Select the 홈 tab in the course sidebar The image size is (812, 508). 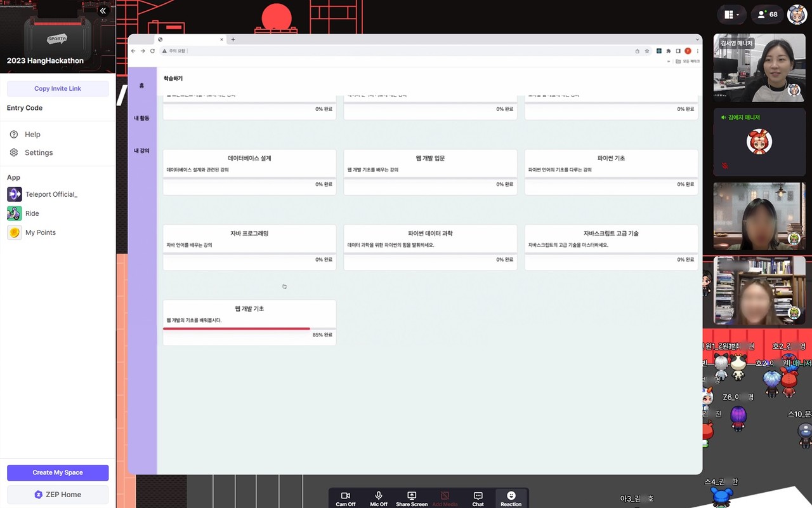pos(141,86)
